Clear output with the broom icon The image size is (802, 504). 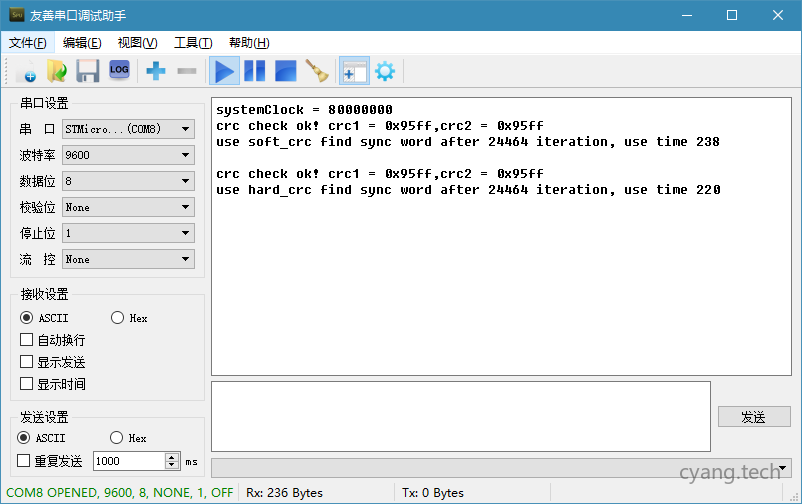318,71
